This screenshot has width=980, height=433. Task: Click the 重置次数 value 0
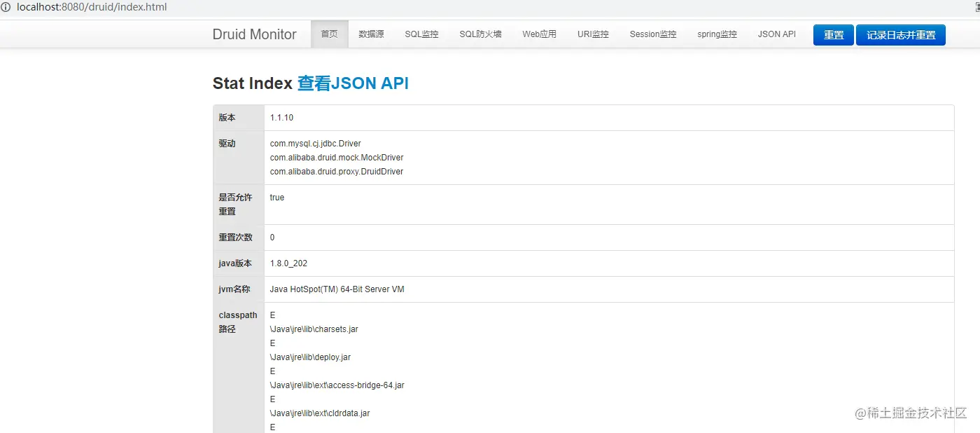coord(272,238)
